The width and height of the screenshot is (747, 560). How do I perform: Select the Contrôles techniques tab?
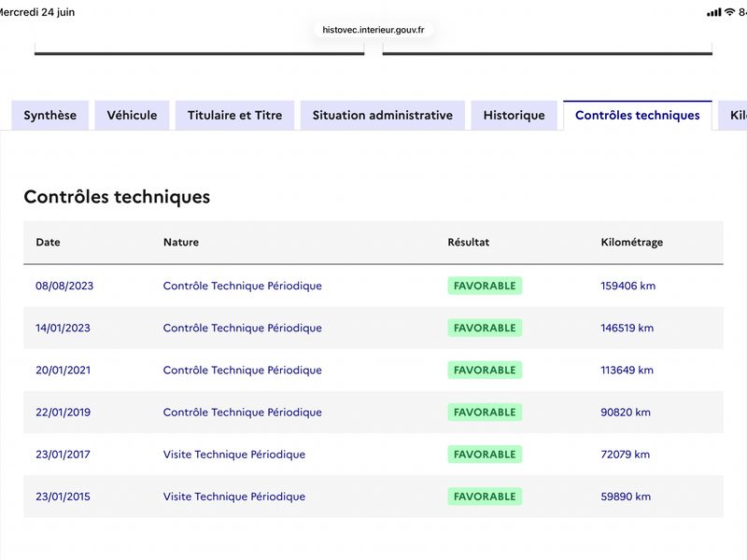[638, 115]
